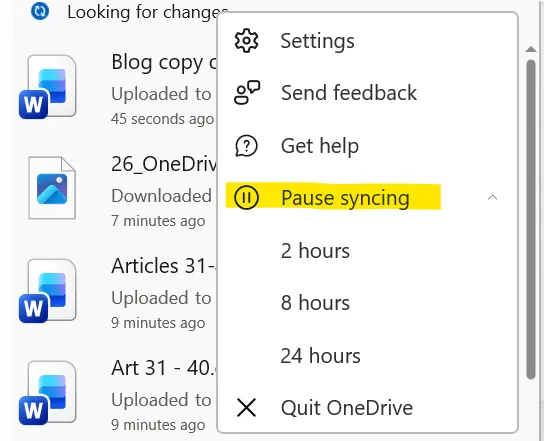Collapse the Pause syncing chevron
This screenshot has height=441, width=544.
point(492,197)
